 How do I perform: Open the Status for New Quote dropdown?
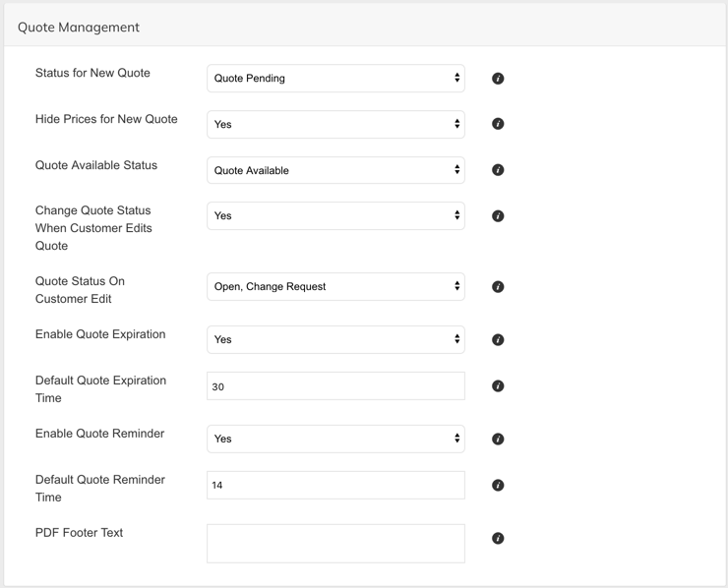[335, 78]
